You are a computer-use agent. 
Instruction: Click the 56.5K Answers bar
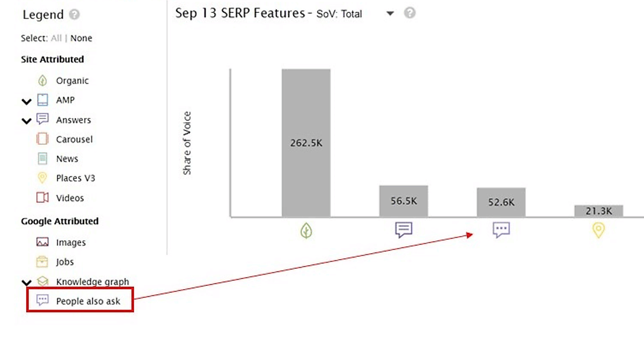(404, 201)
